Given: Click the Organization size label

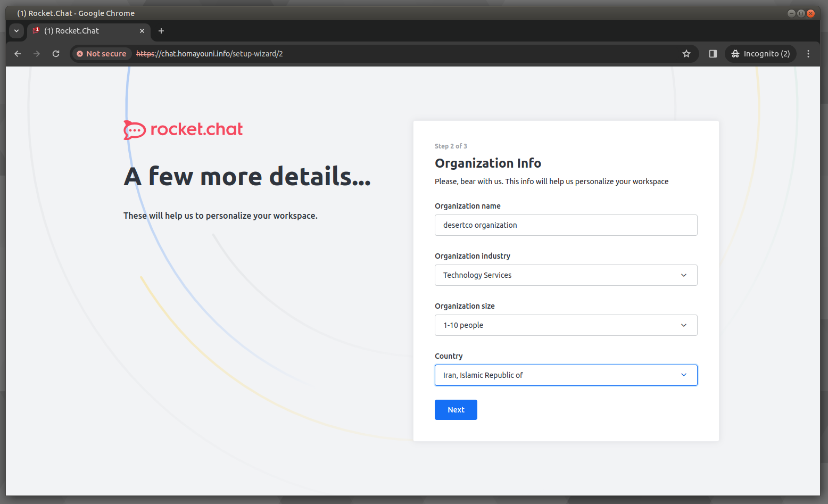Looking at the screenshot, I should tap(465, 306).
